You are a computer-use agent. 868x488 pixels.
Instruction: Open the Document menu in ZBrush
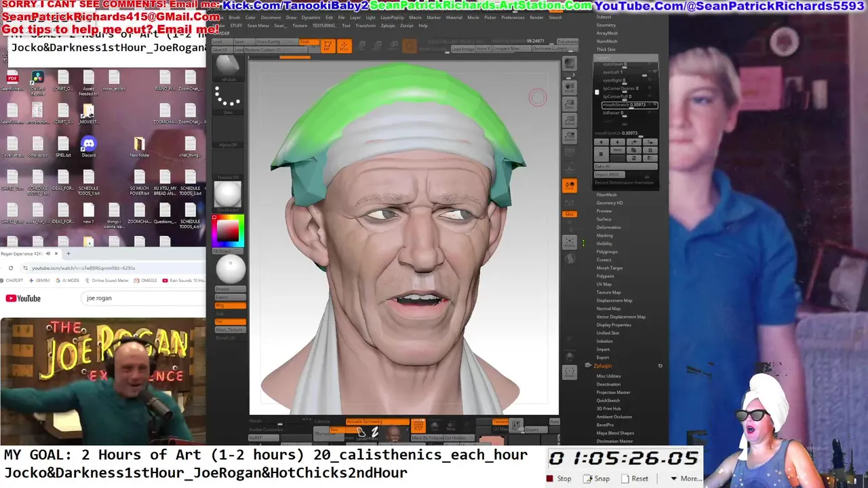click(271, 18)
